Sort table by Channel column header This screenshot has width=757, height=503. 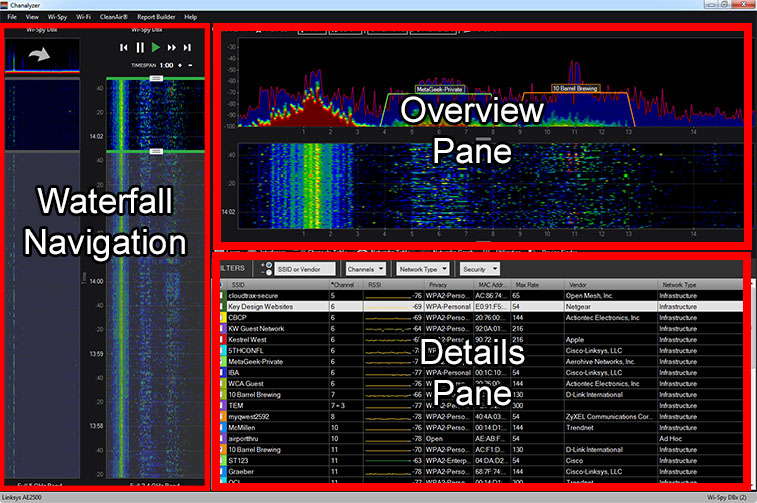[346, 285]
